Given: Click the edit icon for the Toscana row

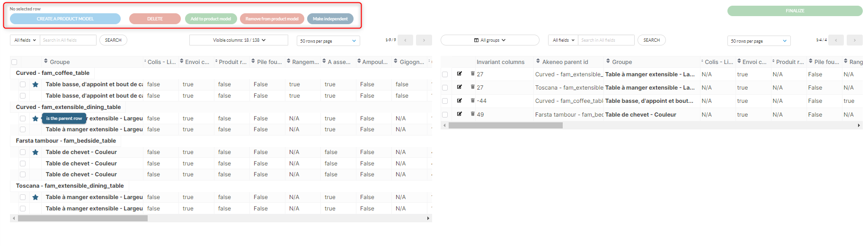Looking at the screenshot, I should point(459,87).
